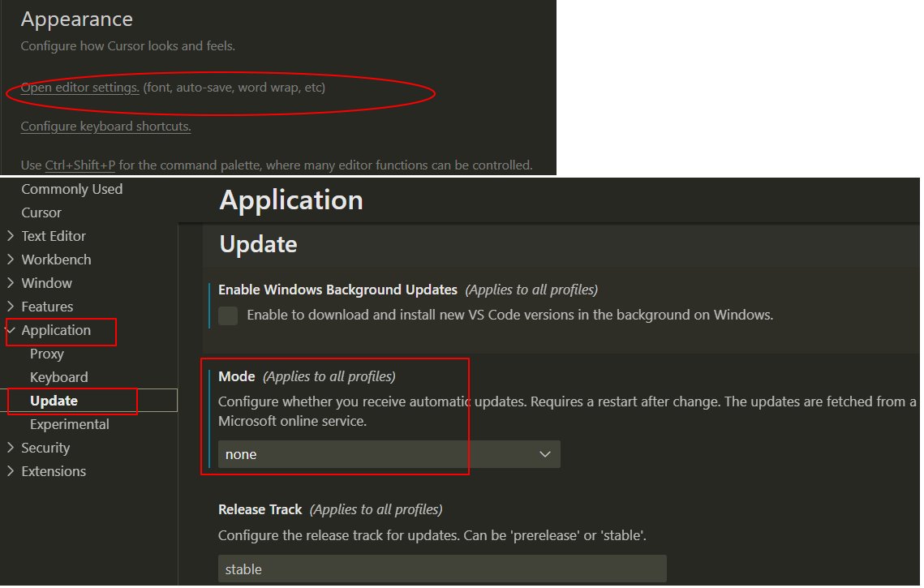Click the Release Track text field
The width and height of the screenshot is (924, 588).
(442, 569)
